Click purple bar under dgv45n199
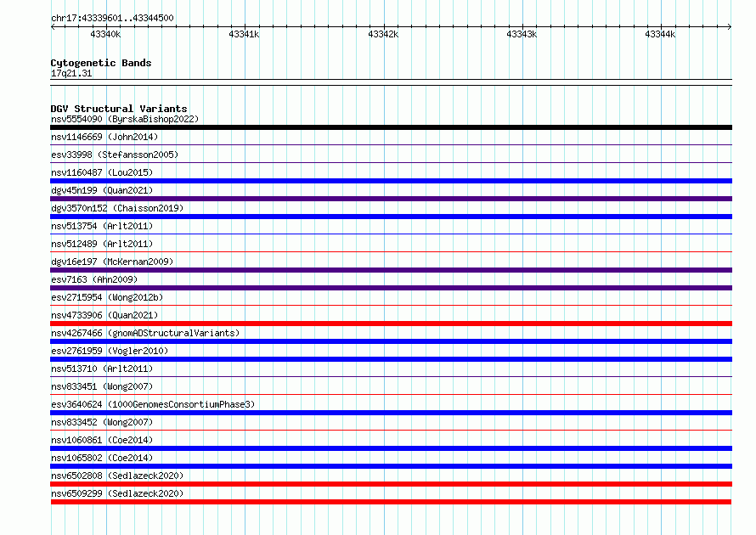 (391, 199)
